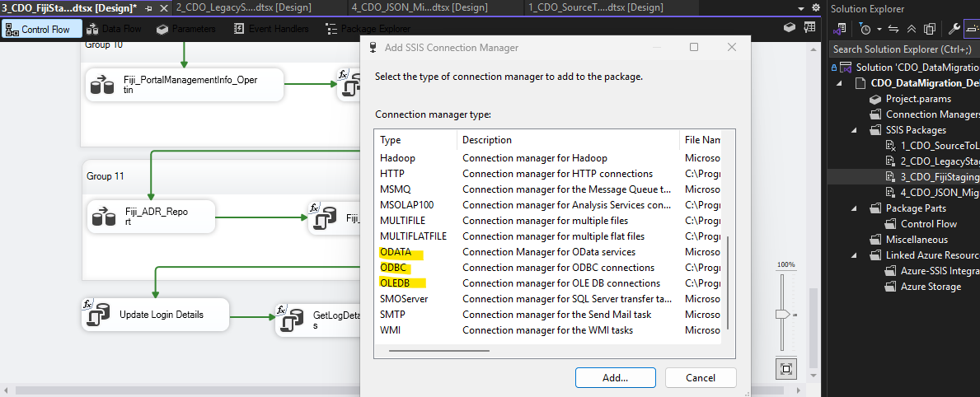Select the Update Login Details task
The width and height of the screenshot is (980, 397).
pos(155,315)
